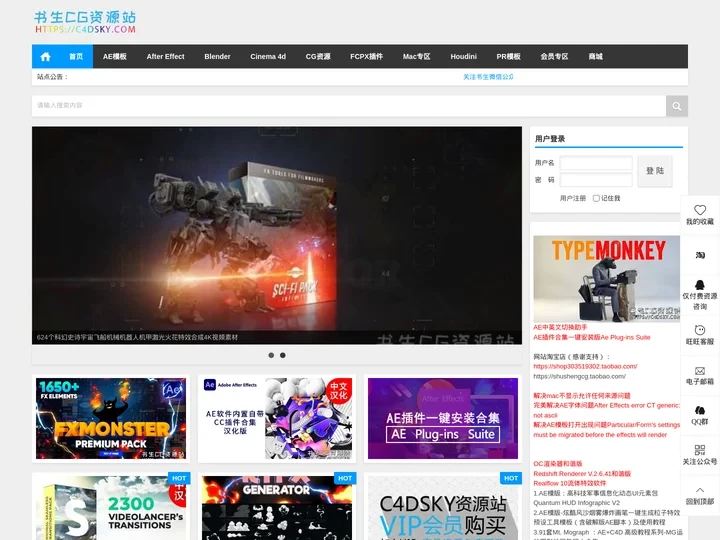Open the Cinema 4d menu item
Image resolution: width=720 pixels, height=540 pixels.
point(268,56)
